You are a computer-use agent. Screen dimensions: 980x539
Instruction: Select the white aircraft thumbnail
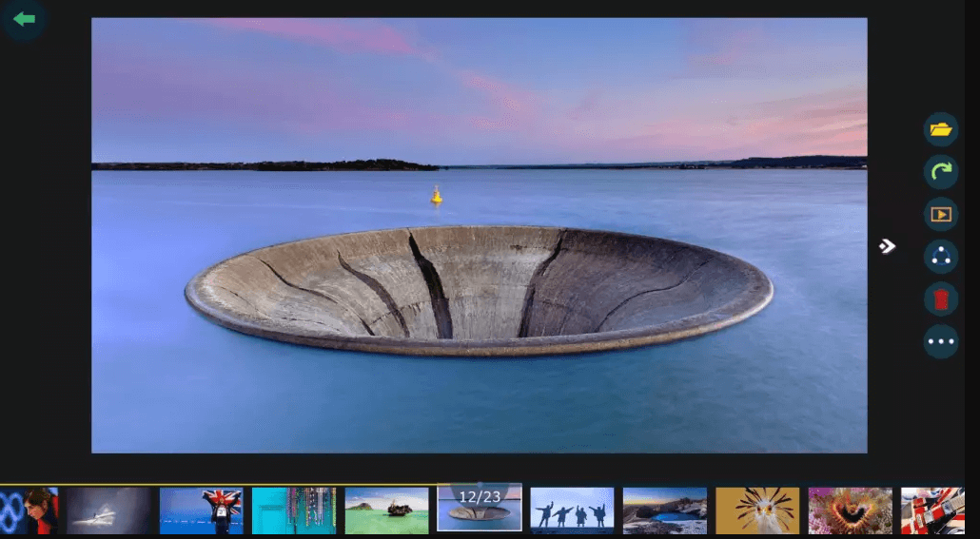108,510
